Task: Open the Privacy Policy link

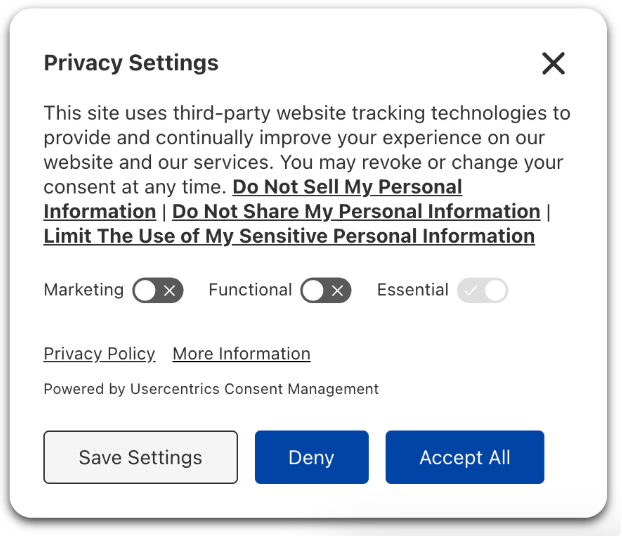Action: [100, 354]
